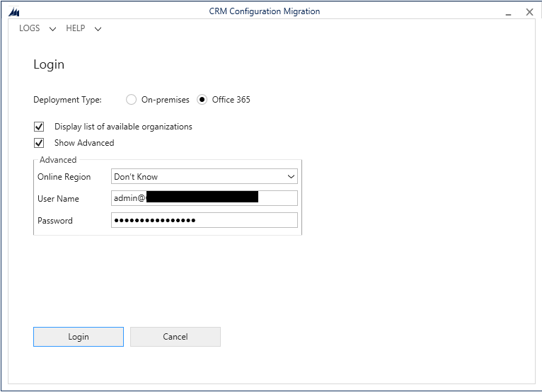The width and height of the screenshot is (542, 392).
Task: Click the Cancel button
Action: pos(175,337)
